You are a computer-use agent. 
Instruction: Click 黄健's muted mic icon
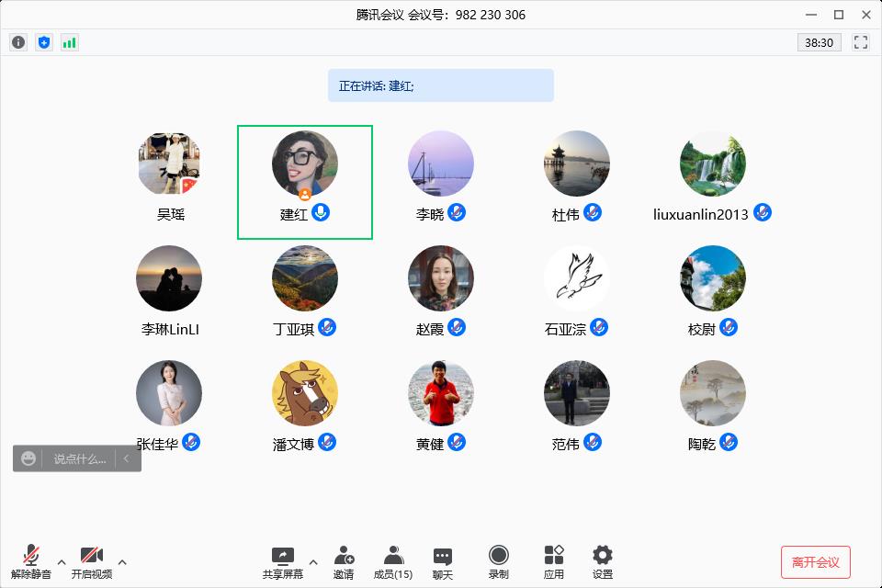coord(457,442)
